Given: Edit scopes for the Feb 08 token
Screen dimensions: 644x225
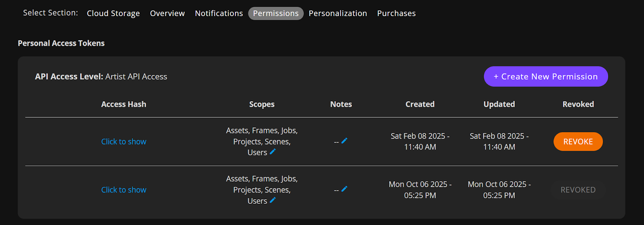Looking at the screenshot, I should (272, 152).
